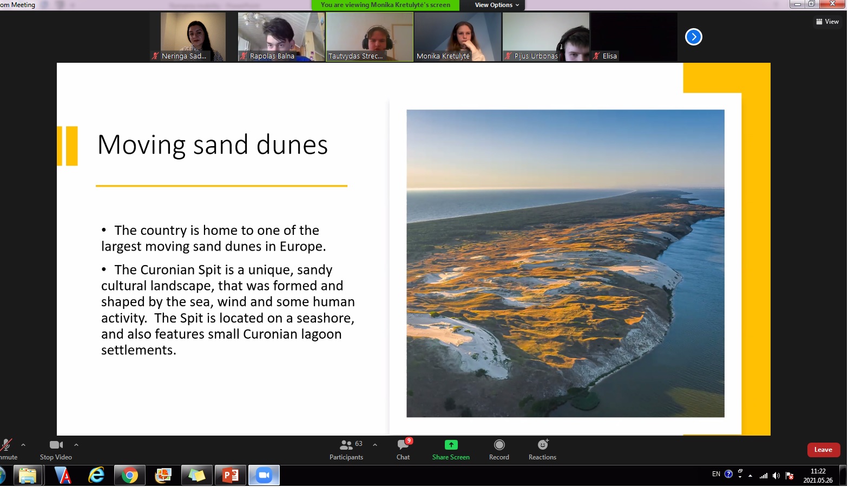Open the View Options dropdown

click(497, 5)
